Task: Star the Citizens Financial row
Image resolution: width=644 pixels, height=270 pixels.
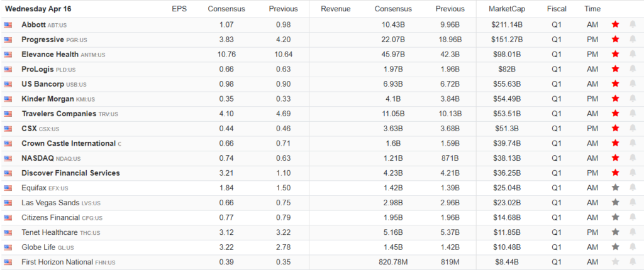Action: 615,217
